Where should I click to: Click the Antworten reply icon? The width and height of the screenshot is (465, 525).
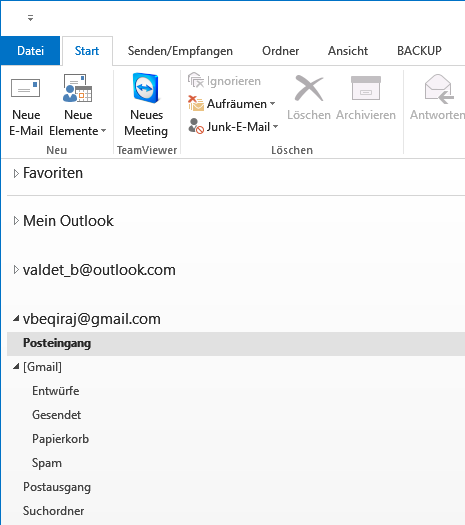pos(439,89)
